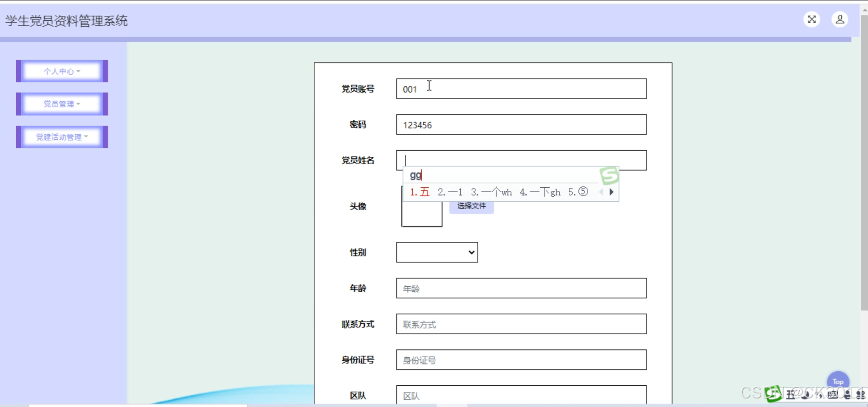868x407 pixels.
Task: Expand the 党员管理 sidebar menu
Action: [62, 104]
